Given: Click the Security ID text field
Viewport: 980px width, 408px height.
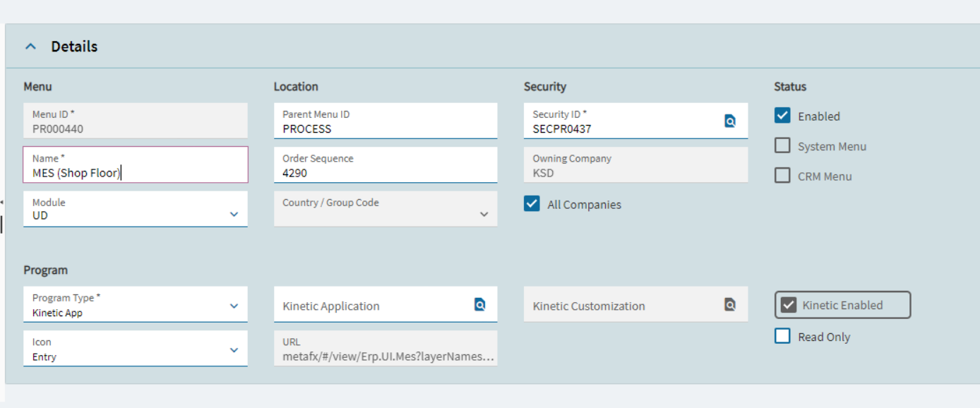Looking at the screenshot, I should pyautogui.click(x=623, y=121).
